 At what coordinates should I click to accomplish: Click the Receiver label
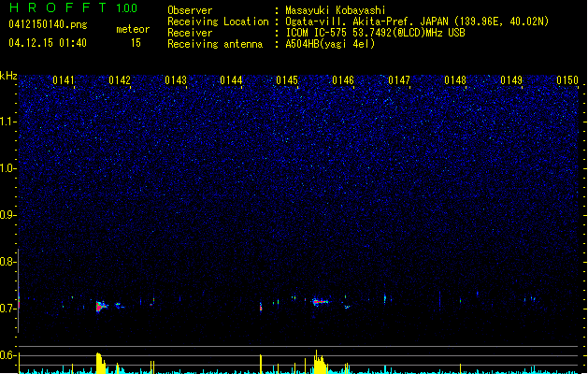point(190,33)
